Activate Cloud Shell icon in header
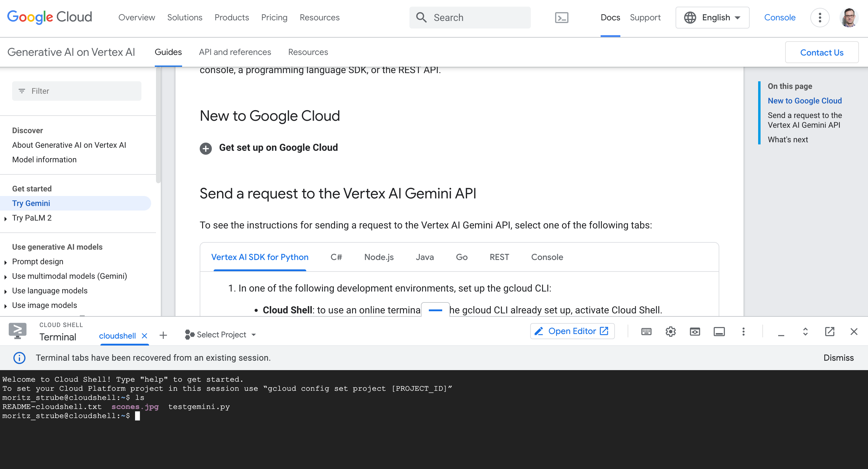This screenshot has width=868, height=469. coord(561,18)
